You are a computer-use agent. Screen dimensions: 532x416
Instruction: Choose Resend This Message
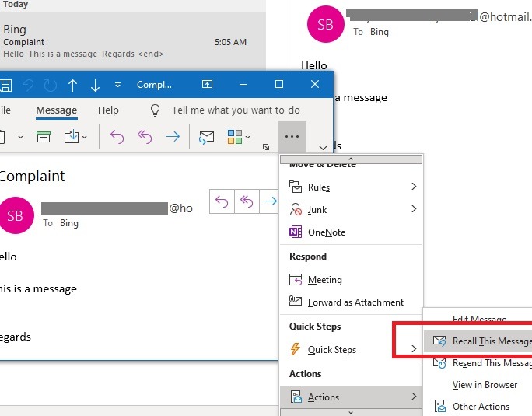[478, 363]
